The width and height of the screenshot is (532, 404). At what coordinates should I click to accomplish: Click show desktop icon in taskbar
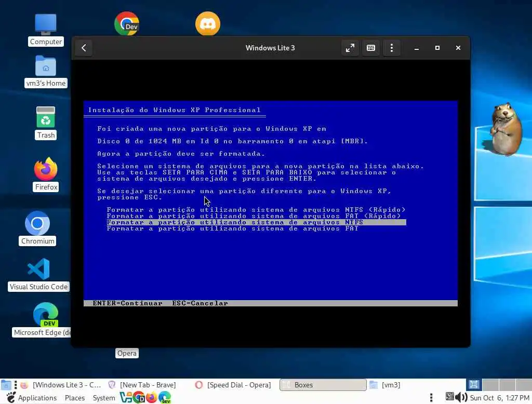[x=6, y=385]
